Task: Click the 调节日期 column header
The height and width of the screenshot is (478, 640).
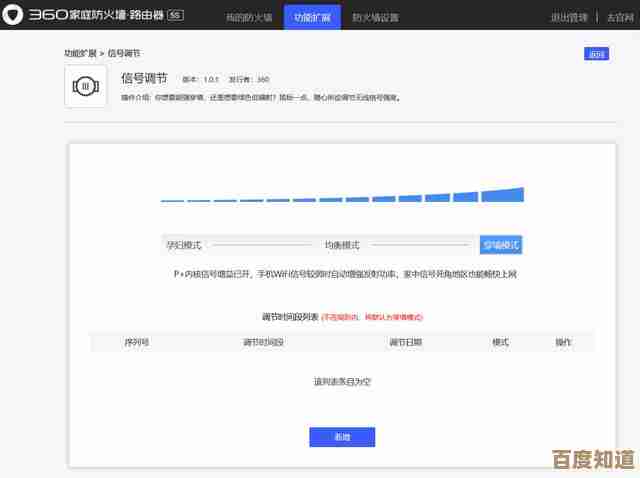Action: pos(405,342)
